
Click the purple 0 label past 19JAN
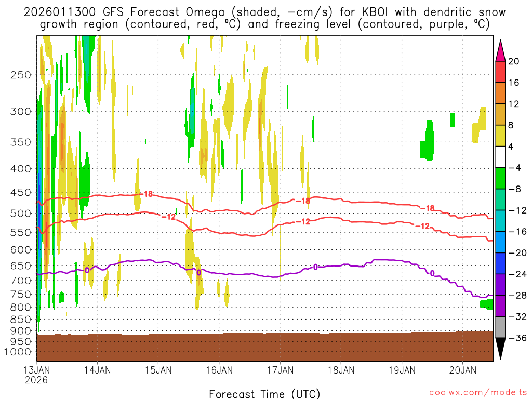click(x=432, y=273)
